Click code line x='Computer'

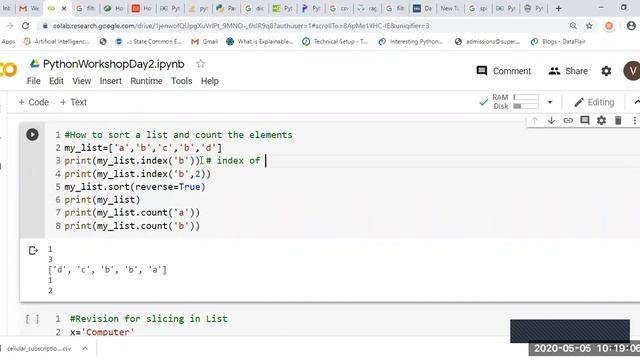pyautogui.click(x=102, y=332)
